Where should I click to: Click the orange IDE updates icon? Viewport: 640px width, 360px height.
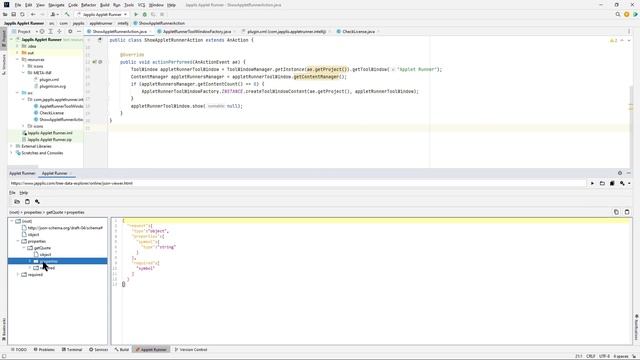click(627, 14)
